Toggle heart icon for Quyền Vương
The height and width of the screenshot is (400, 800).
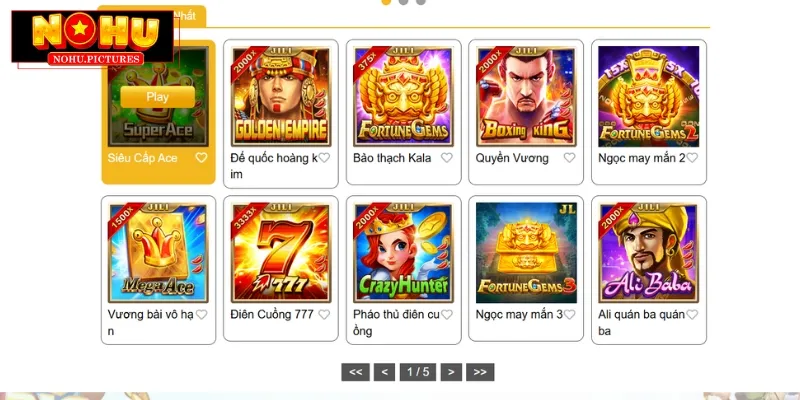click(x=569, y=158)
